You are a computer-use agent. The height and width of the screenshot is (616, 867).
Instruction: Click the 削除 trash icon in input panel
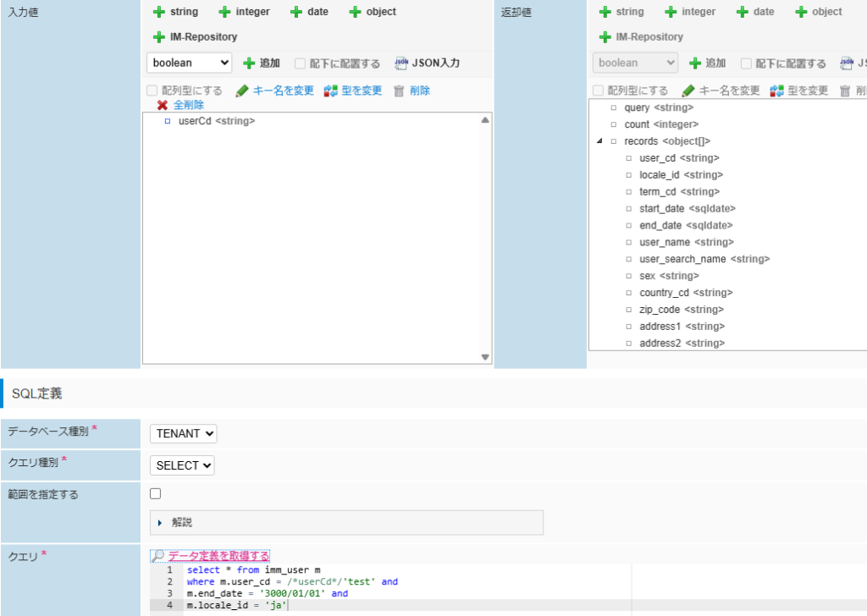[x=399, y=91]
